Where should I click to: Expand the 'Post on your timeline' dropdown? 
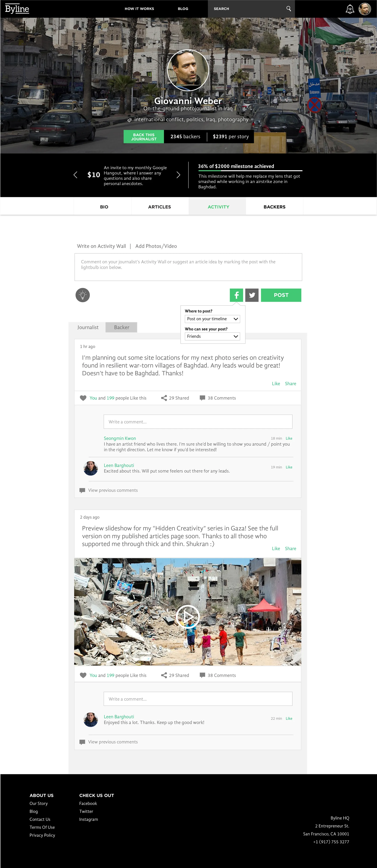pos(212,319)
